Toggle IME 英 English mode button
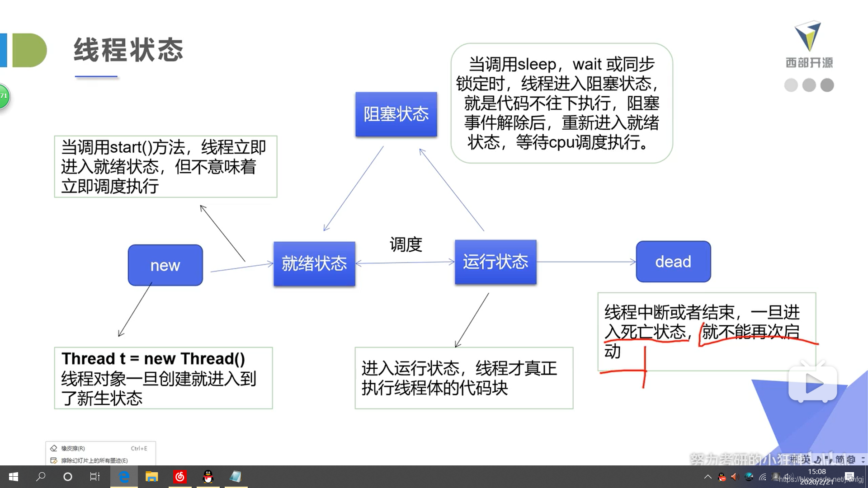The image size is (868, 488). pos(806,460)
